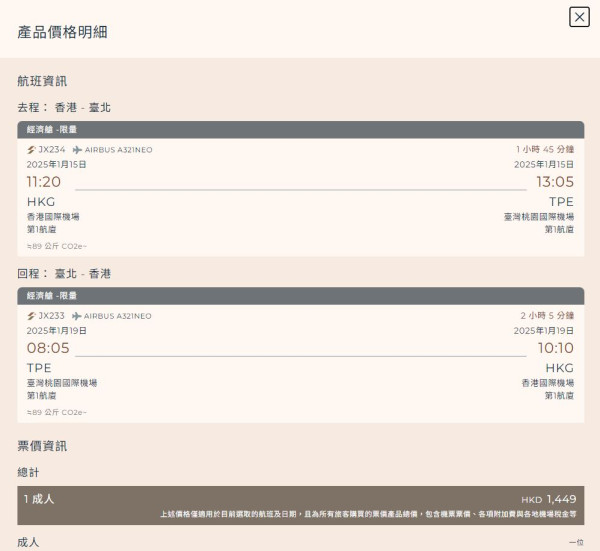The width and height of the screenshot is (600, 551).
Task: Click the airplane icon beside JX233 aircraft type
Action: [77, 316]
